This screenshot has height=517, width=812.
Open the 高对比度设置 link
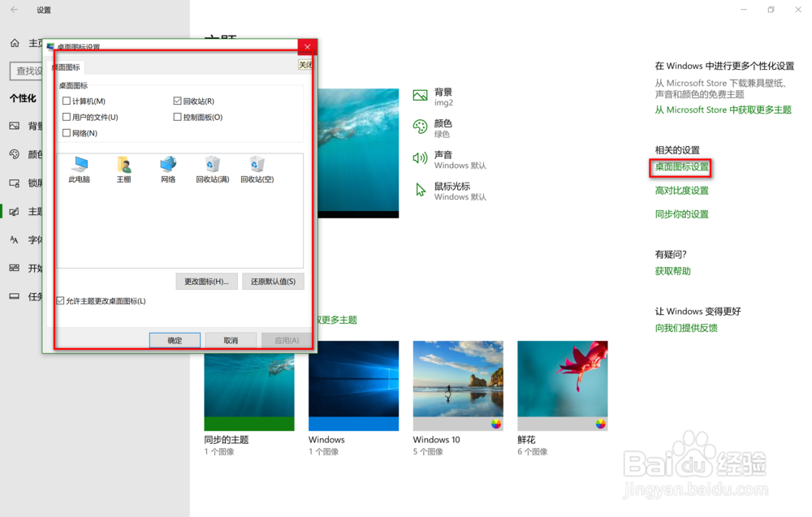coord(680,190)
